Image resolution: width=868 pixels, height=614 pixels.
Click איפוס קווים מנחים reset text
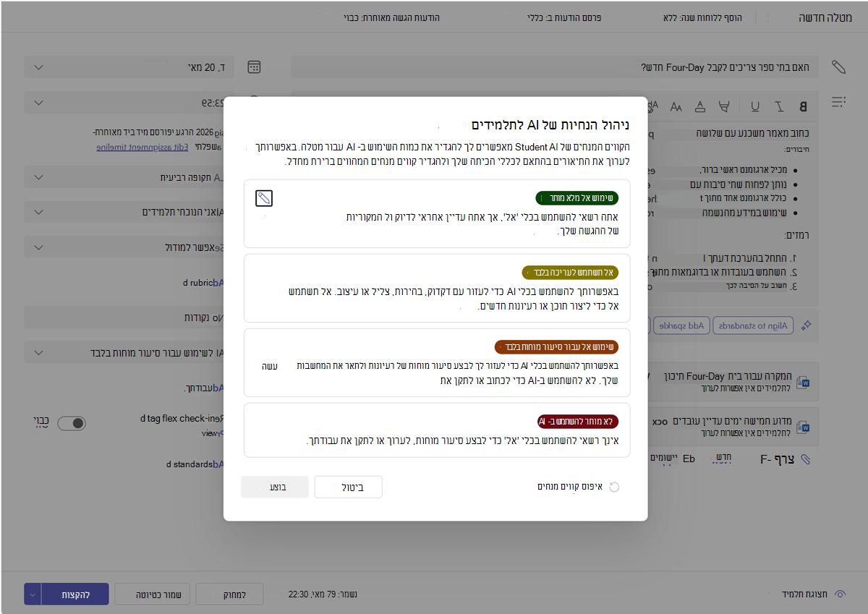point(570,487)
